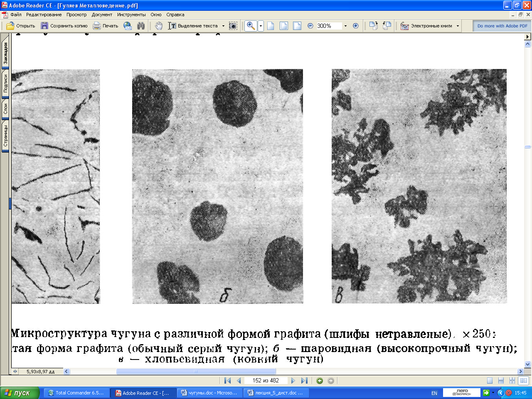Go to previous page arrow
532x399 pixels.
[x=239, y=380]
